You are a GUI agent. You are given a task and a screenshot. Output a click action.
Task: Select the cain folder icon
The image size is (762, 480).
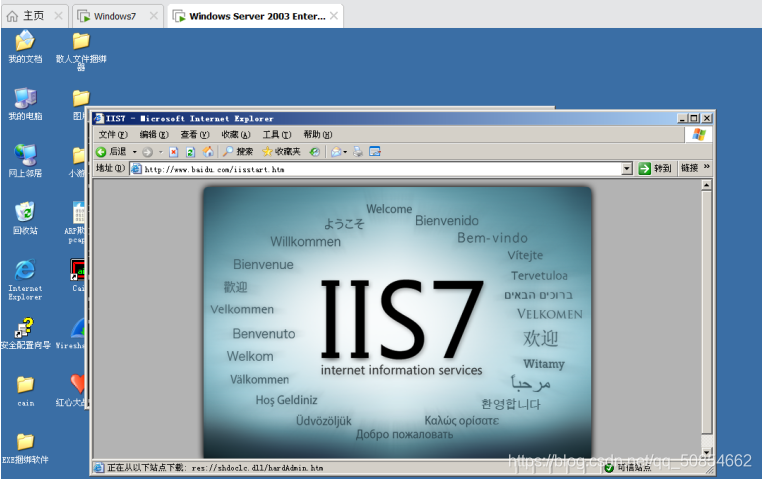pos(25,391)
